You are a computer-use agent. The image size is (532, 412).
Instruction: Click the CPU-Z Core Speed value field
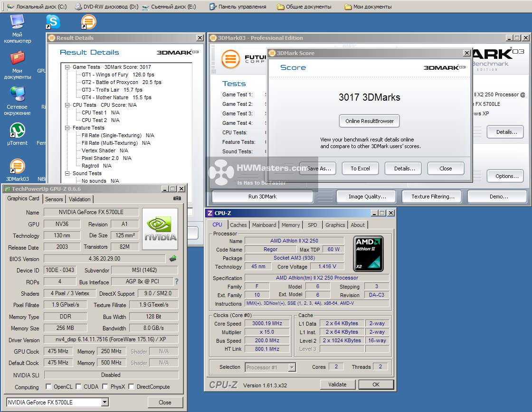point(267,324)
